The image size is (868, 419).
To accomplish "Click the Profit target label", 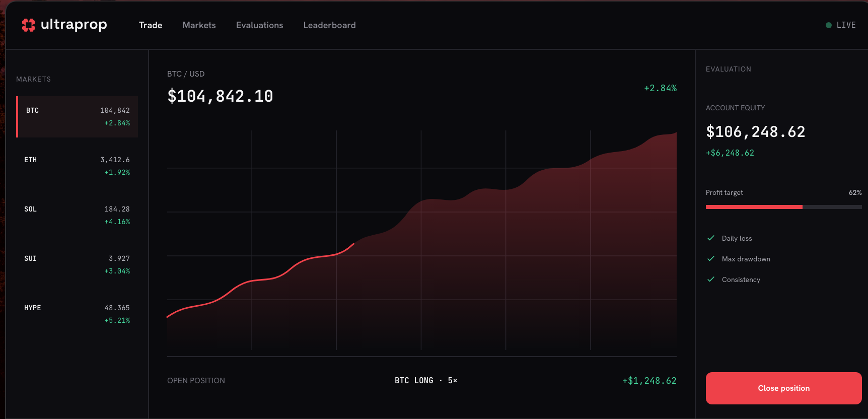I will point(724,193).
